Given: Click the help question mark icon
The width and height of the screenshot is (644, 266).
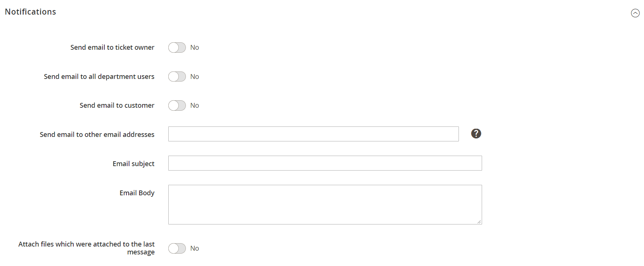Looking at the screenshot, I should 476,134.
